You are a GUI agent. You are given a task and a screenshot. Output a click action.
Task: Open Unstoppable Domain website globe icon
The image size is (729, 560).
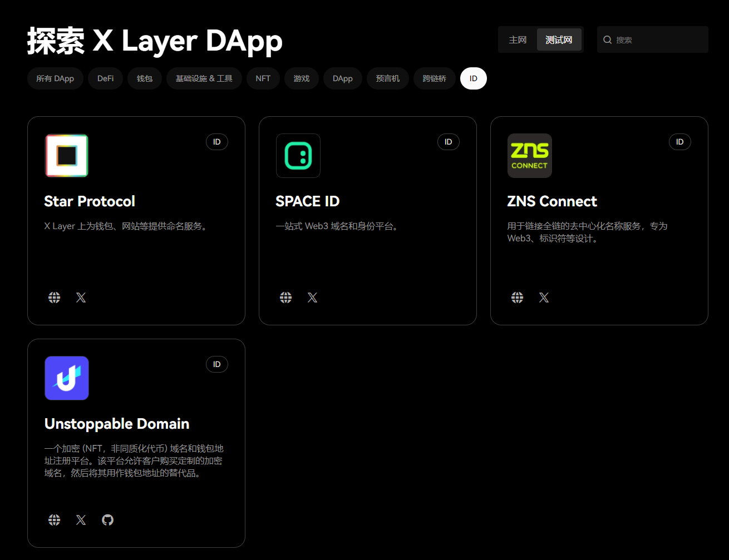pyautogui.click(x=55, y=520)
